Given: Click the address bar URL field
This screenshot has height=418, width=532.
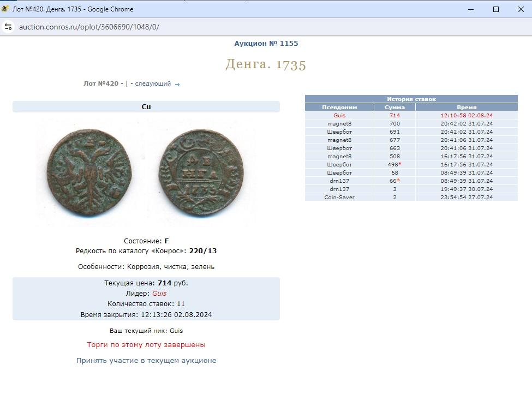Looking at the screenshot, I should (89, 27).
